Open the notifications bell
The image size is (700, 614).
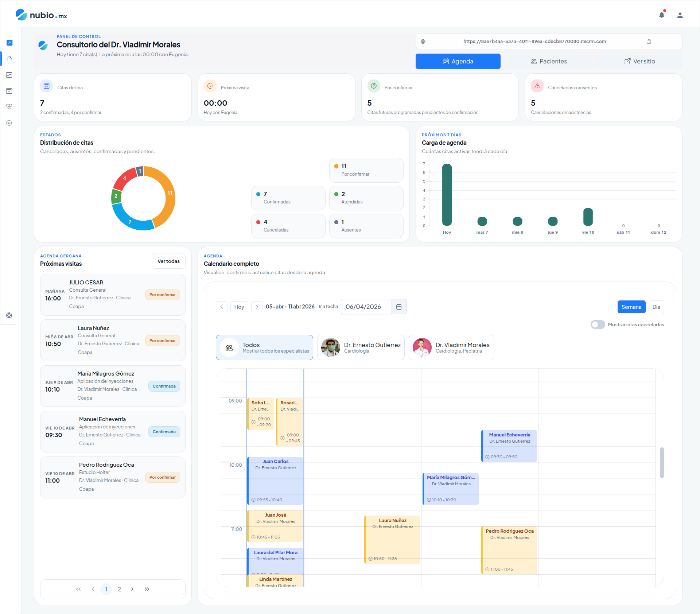(x=661, y=15)
